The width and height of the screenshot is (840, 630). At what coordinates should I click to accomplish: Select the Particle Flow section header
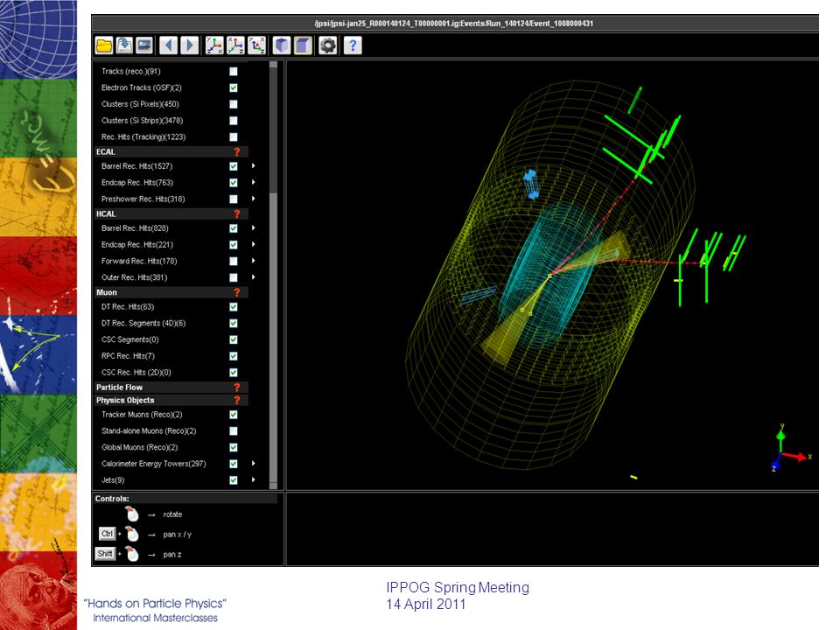(171, 388)
